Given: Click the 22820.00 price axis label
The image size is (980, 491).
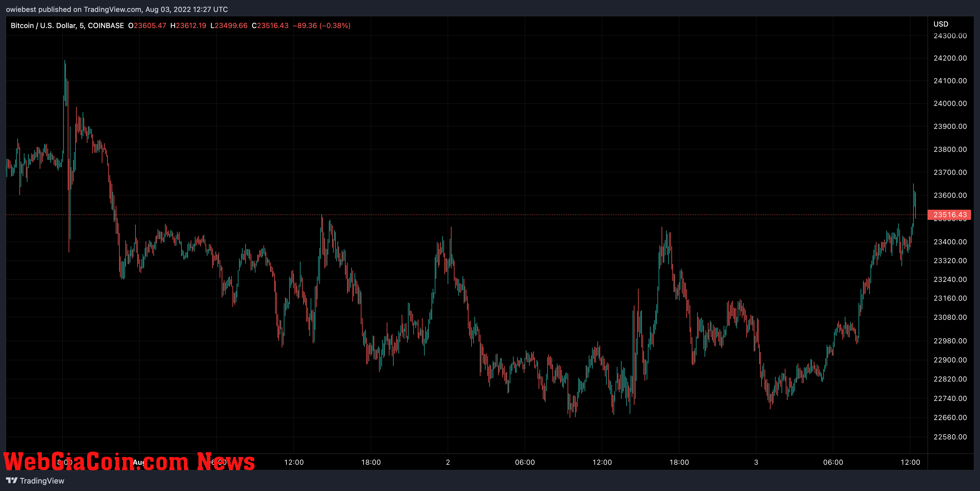Looking at the screenshot, I should point(950,379).
